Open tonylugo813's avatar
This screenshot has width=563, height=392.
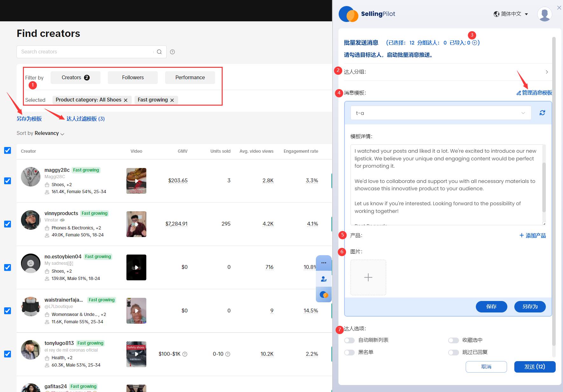[x=31, y=350]
